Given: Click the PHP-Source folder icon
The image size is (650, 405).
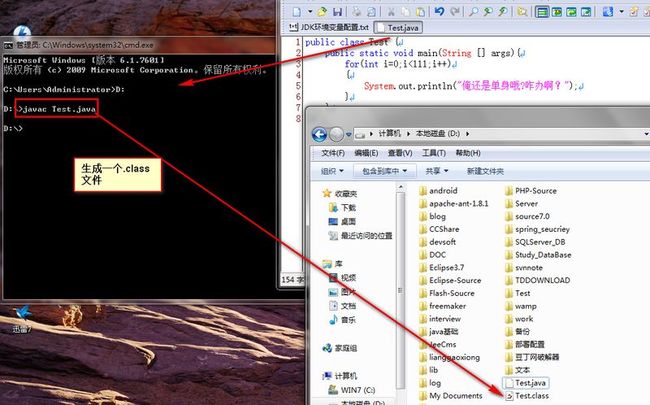Looking at the screenshot, I should tap(509, 191).
